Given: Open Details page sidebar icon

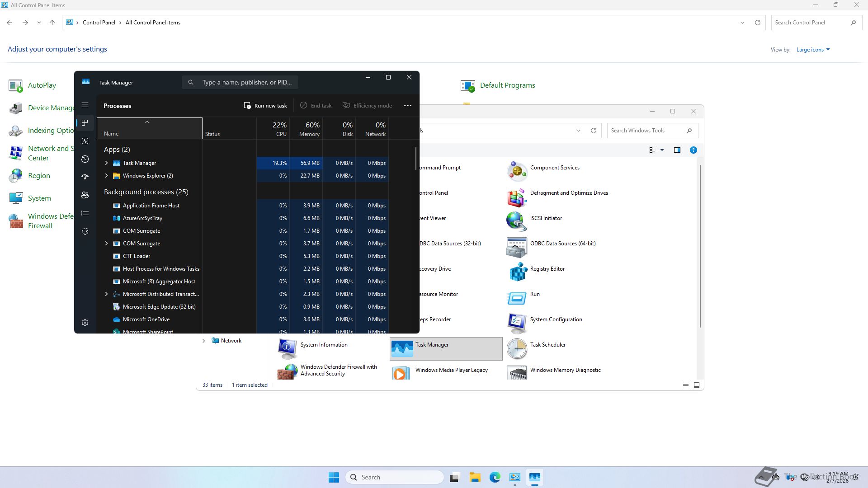Looking at the screenshot, I should click(85, 213).
